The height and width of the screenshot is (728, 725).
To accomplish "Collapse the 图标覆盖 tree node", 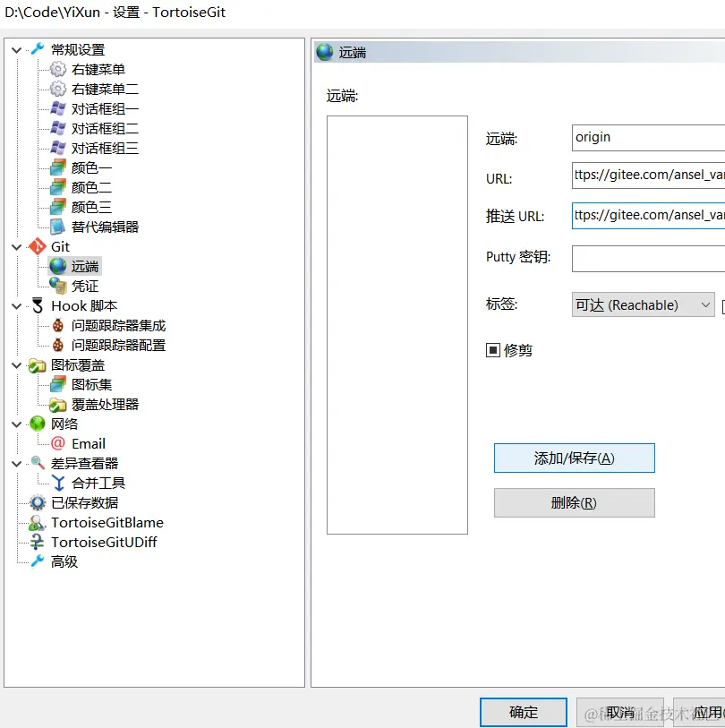I will 17,365.
